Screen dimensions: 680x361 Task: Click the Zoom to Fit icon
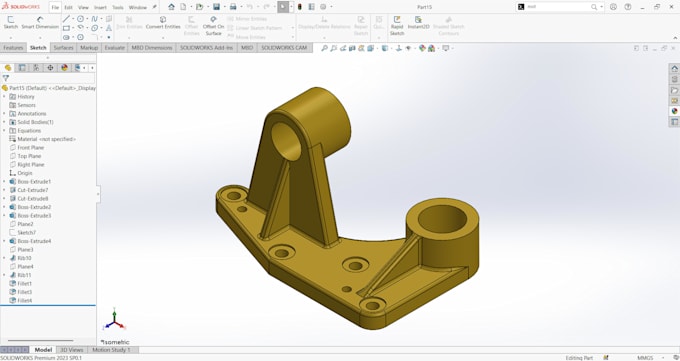324,48
